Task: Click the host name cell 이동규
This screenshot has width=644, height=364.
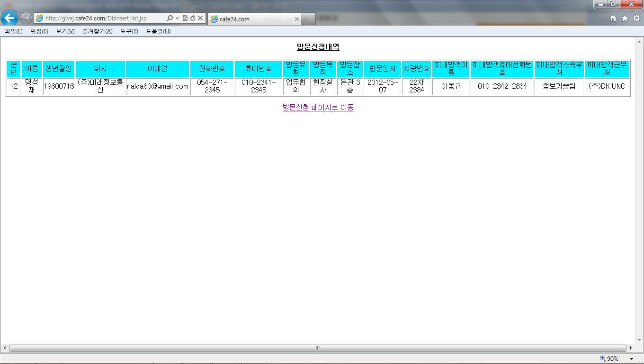Action: pos(451,86)
